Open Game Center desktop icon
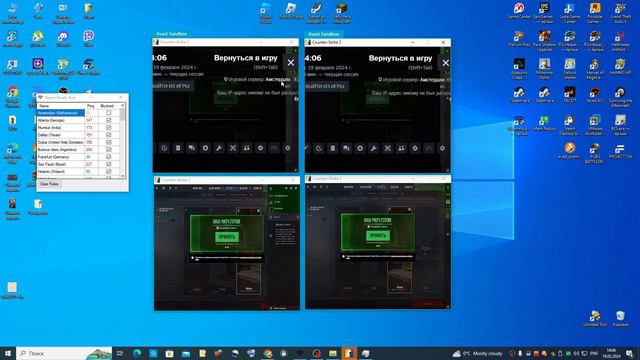 point(519,11)
